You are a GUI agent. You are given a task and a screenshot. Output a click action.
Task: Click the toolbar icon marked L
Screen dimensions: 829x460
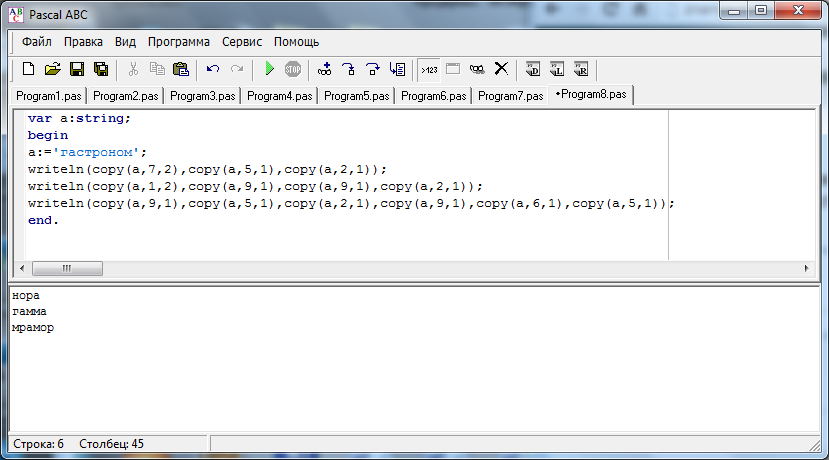coord(557,69)
